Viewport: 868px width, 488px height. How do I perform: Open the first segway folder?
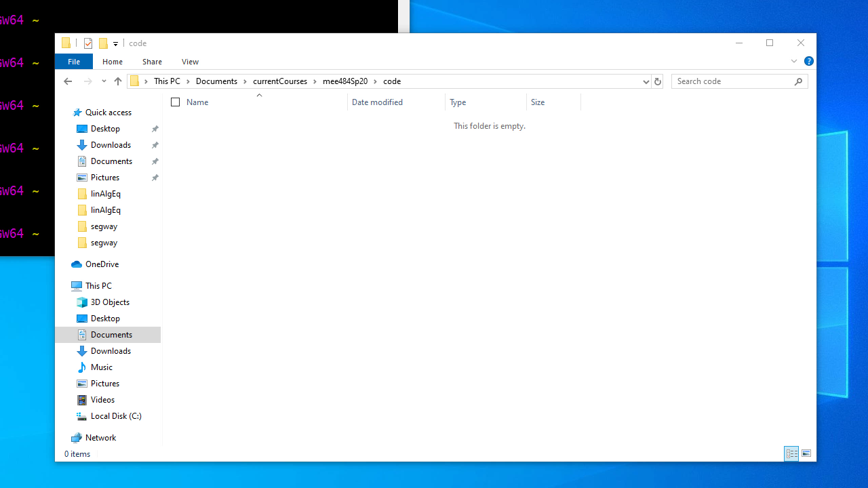pos(104,226)
